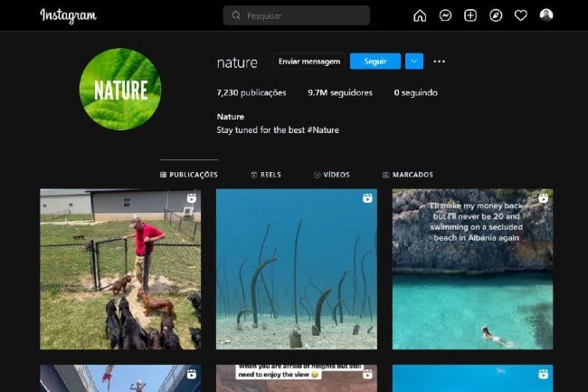Image resolution: width=588 pixels, height=392 pixels.
Task: Open the #Nature hashtag link
Action: pos(323,130)
